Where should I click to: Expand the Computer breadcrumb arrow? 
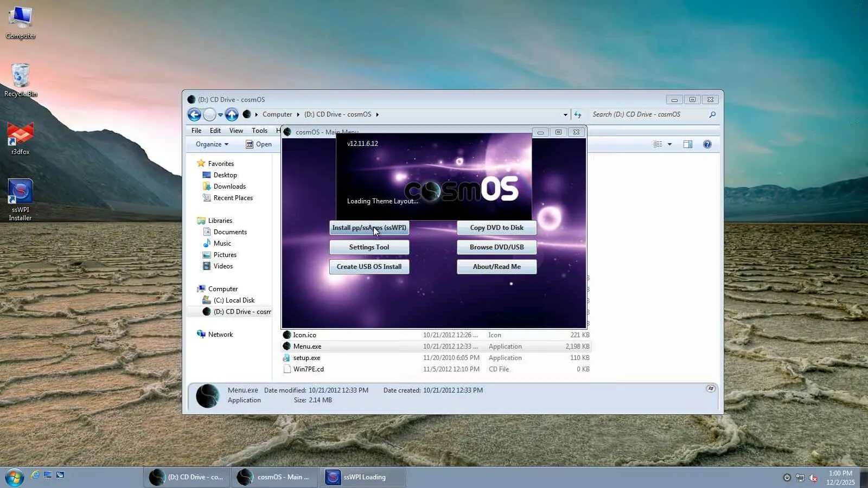coord(298,115)
